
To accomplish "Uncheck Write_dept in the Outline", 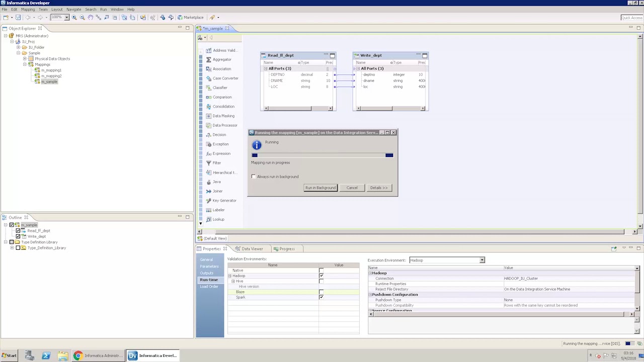I will coord(18,236).
